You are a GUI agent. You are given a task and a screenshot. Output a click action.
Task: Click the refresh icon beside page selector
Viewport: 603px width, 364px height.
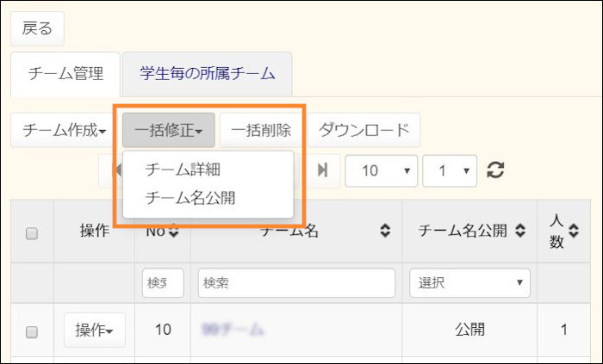click(495, 170)
